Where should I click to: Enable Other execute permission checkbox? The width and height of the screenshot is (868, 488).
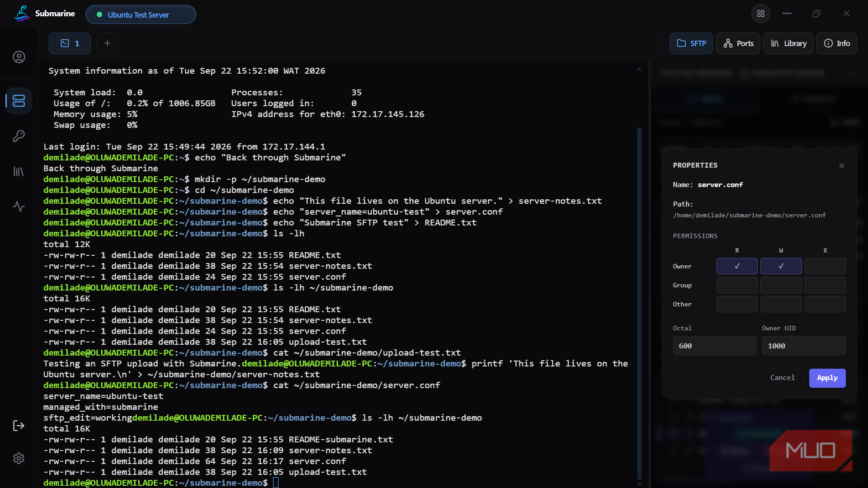click(825, 304)
